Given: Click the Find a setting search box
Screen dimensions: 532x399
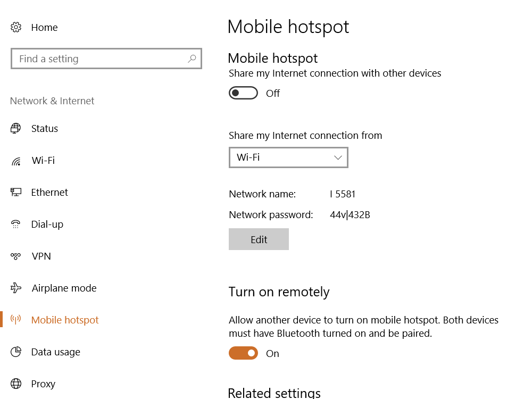Looking at the screenshot, I should (101, 59).
